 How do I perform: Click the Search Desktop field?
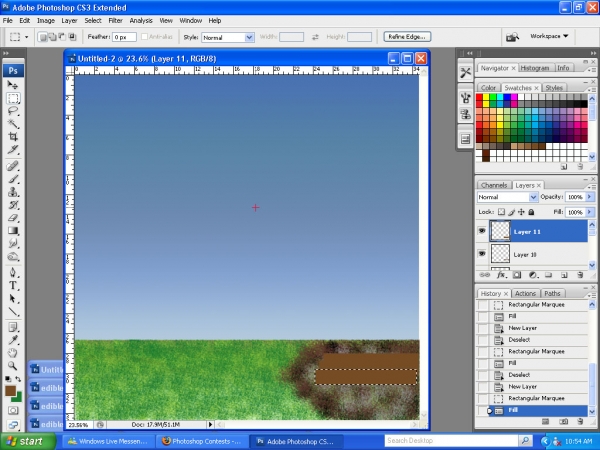click(451, 441)
